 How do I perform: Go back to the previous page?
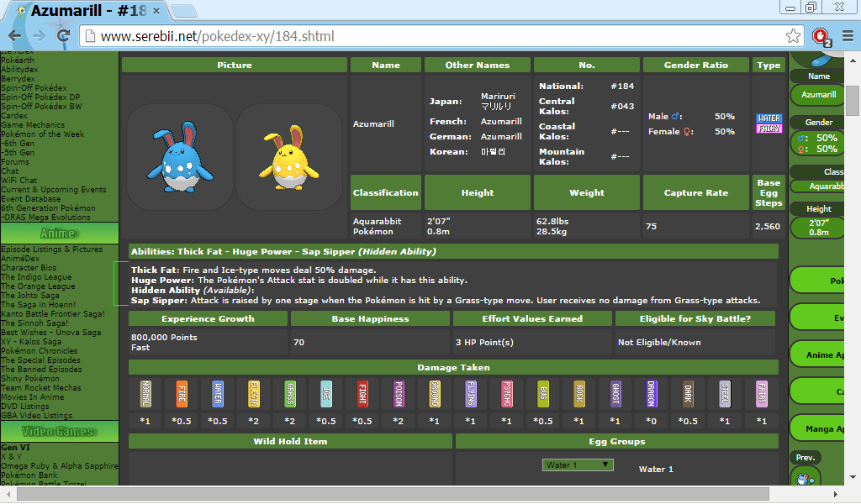(x=15, y=36)
